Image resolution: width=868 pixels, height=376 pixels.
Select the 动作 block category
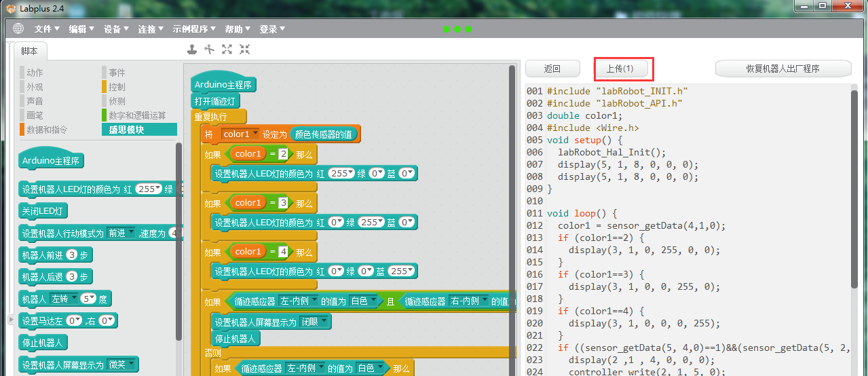35,73
